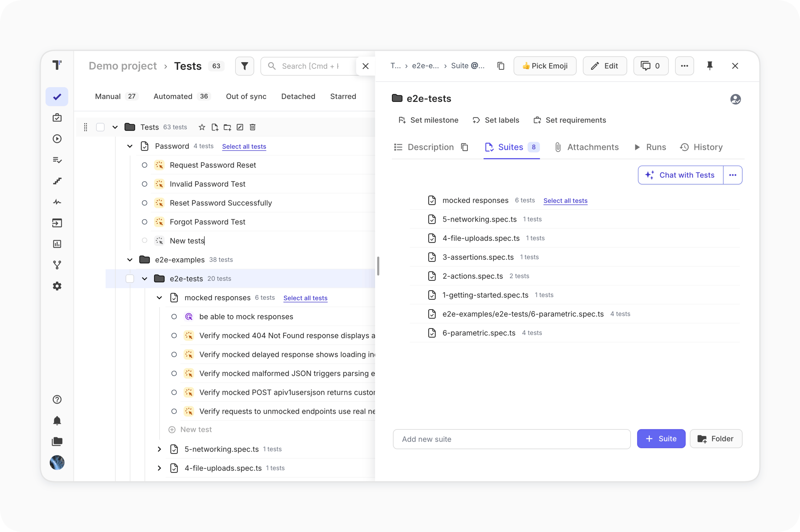The width and height of the screenshot is (800, 532).
Task: Open the settings gear in the sidebar
Action: click(57, 286)
